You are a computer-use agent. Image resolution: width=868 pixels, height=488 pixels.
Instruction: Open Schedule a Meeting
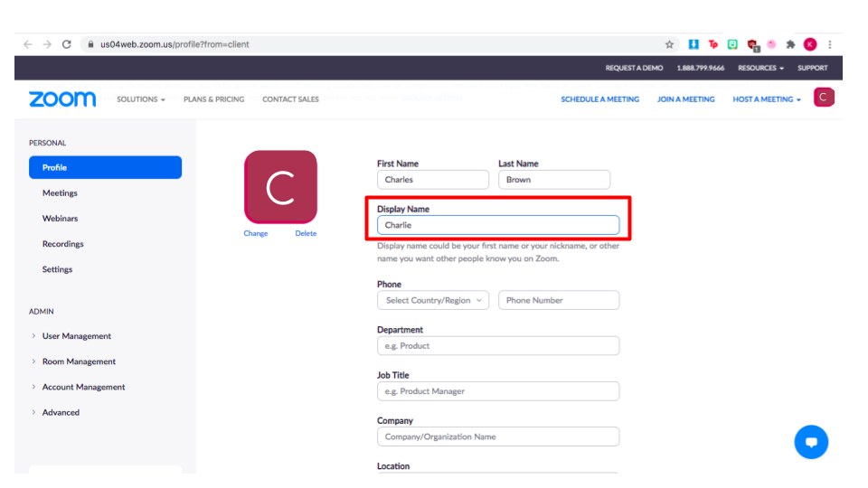point(600,99)
